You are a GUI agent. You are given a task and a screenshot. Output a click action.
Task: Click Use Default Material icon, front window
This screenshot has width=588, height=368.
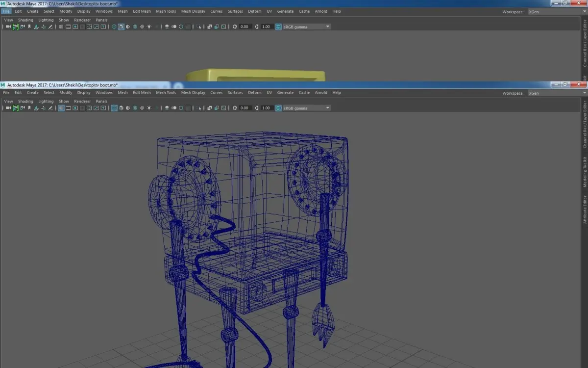point(127,108)
